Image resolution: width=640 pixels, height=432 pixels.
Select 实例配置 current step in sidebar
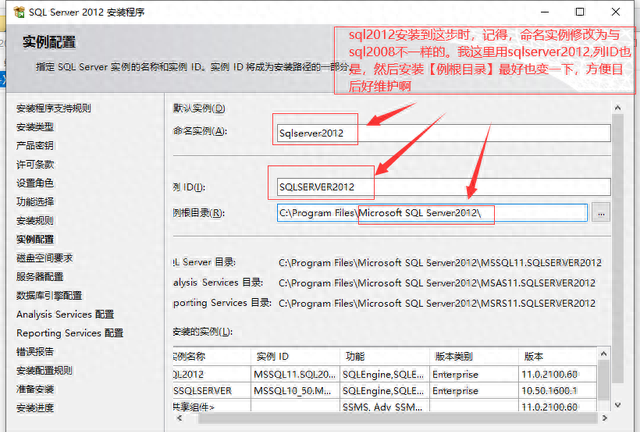coord(35,239)
